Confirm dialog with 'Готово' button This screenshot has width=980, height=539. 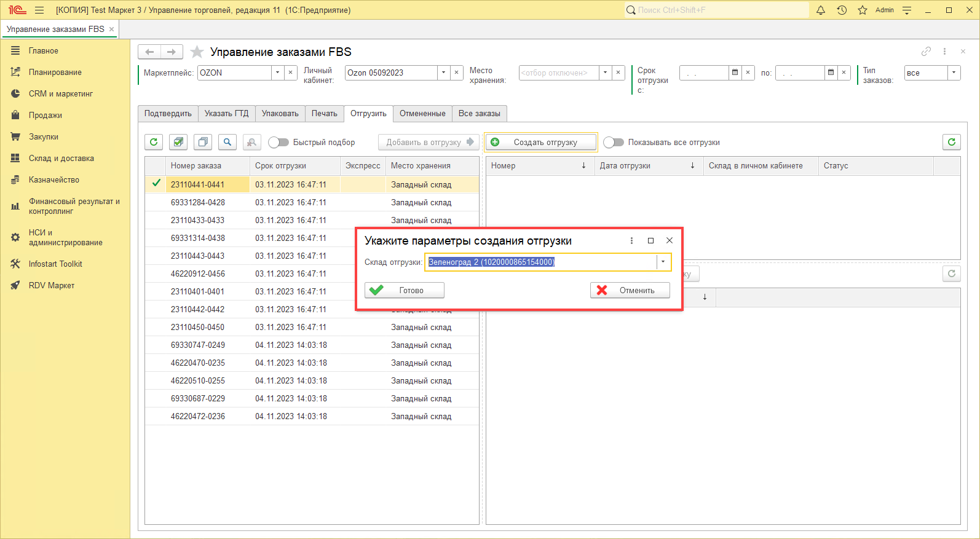(404, 290)
